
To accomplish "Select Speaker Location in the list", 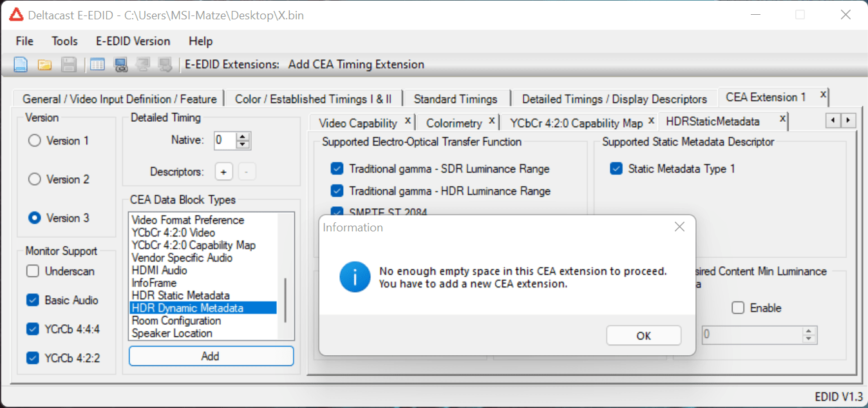I will coord(203,333).
